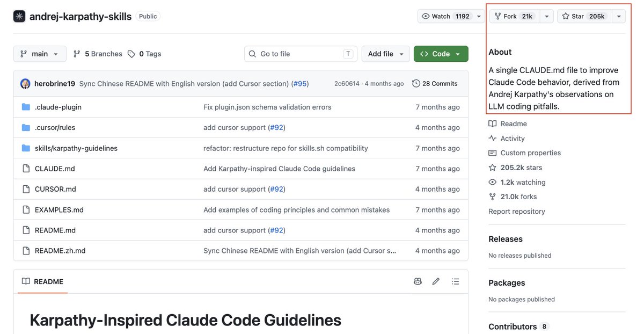644x334 pixels.
Task: Click the eye icon beside 1.2k watching
Action: (493, 182)
